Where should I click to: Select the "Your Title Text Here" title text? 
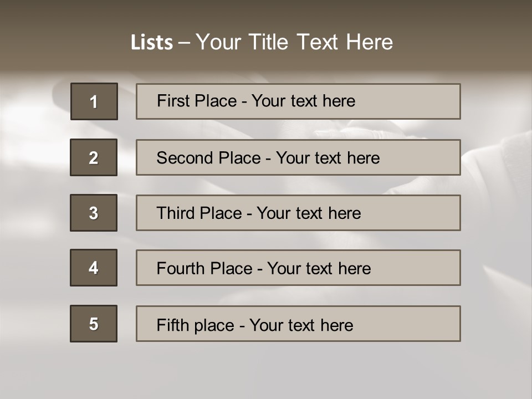(x=294, y=42)
